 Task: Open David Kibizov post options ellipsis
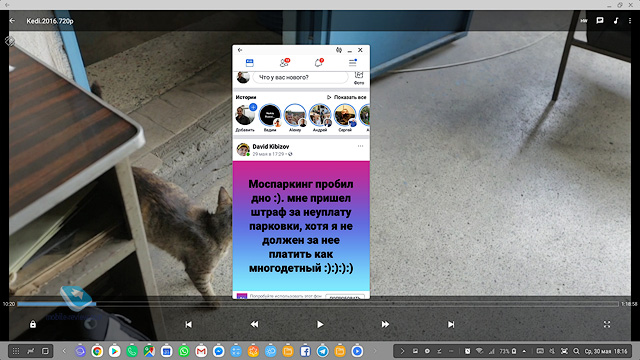click(x=360, y=146)
